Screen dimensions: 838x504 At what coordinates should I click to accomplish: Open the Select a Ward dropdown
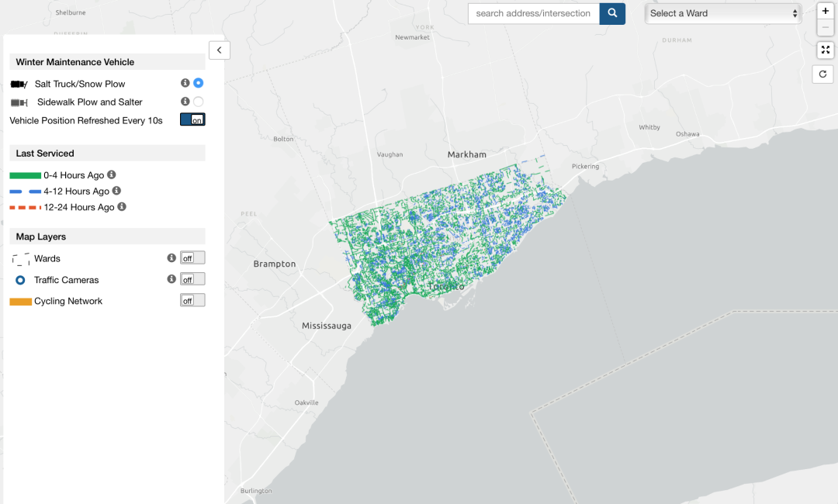723,13
